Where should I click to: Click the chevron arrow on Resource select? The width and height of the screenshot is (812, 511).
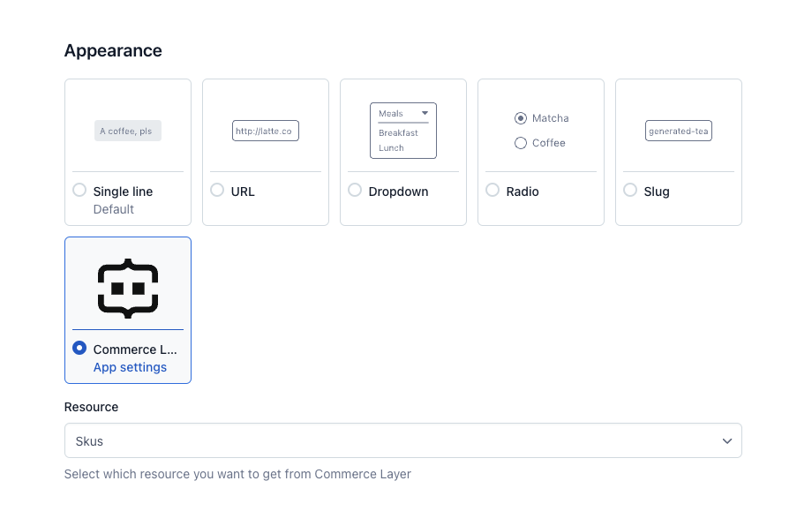pos(727,441)
